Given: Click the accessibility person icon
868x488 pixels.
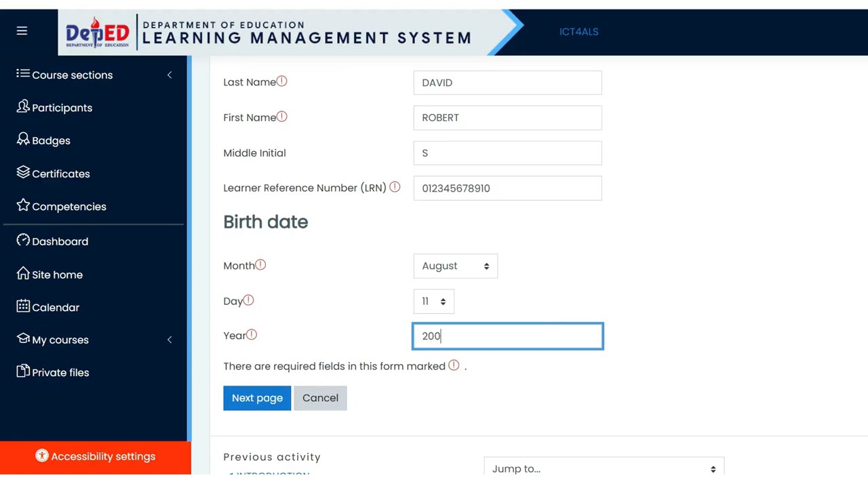Looking at the screenshot, I should [42, 456].
